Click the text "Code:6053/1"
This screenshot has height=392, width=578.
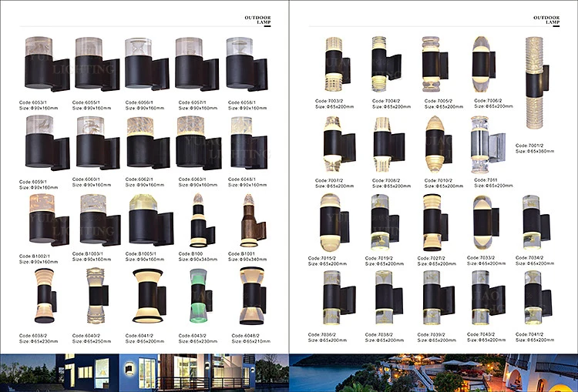33,102
